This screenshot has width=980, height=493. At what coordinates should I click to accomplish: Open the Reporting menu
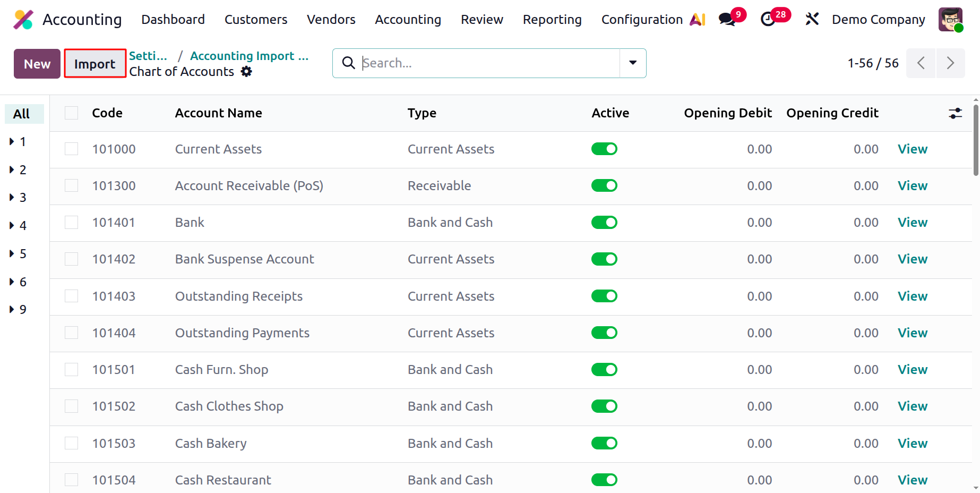(x=552, y=20)
